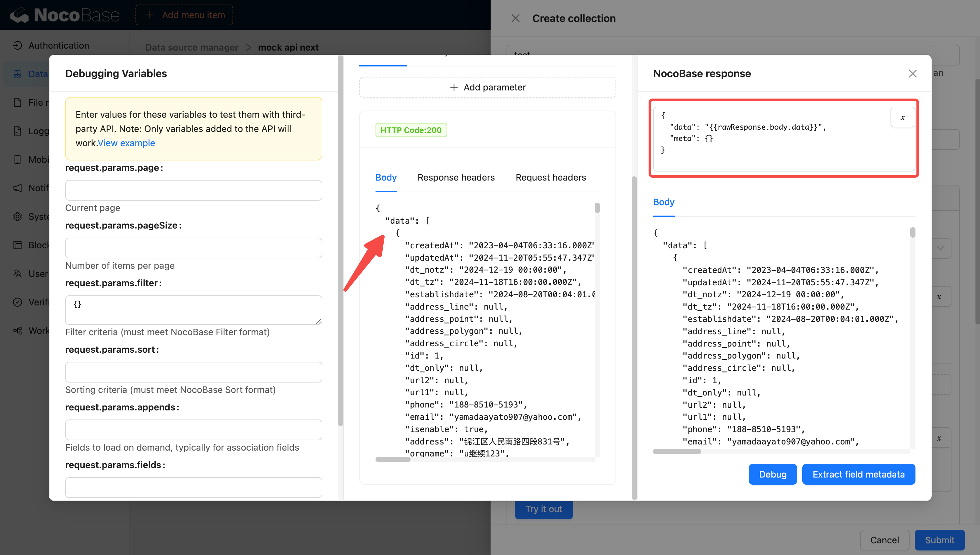Click the Authentication sidebar icon

click(18, 45)
